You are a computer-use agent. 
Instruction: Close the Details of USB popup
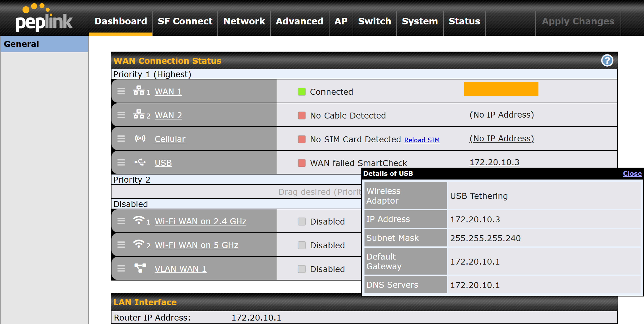point(632,174)
